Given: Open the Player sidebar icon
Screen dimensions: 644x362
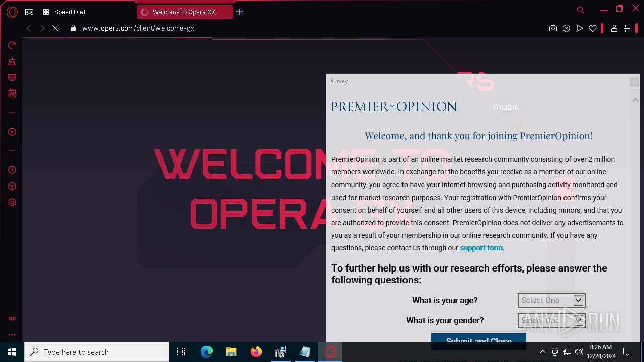Looking at the screenshot, I should (x=12, y=132).
